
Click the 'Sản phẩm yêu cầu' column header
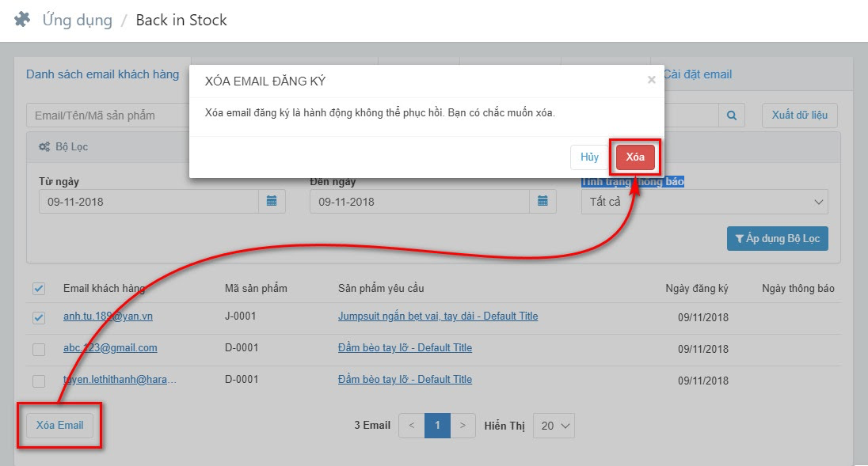(x=381, y=288)
